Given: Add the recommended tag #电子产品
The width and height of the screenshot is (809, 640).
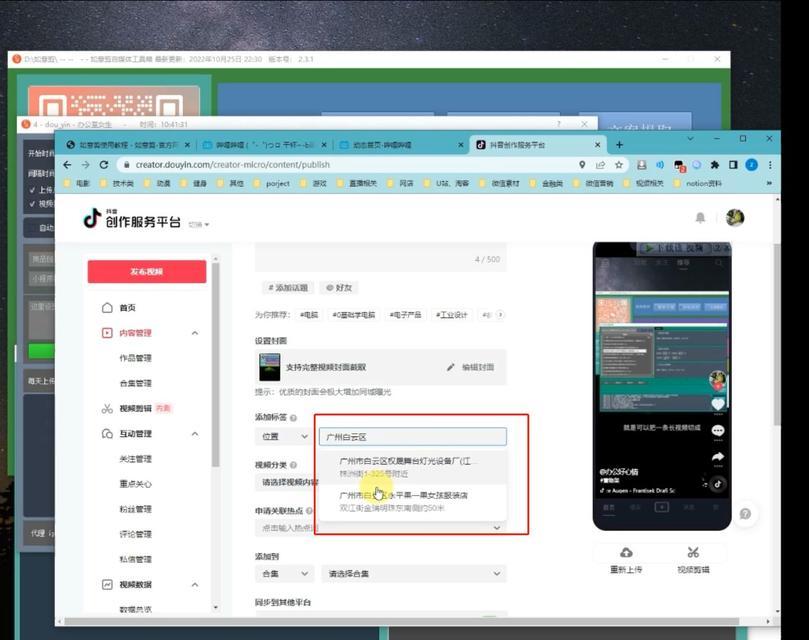Looking at the screenshot, I should pyautogui.click(x=406, y=314).
